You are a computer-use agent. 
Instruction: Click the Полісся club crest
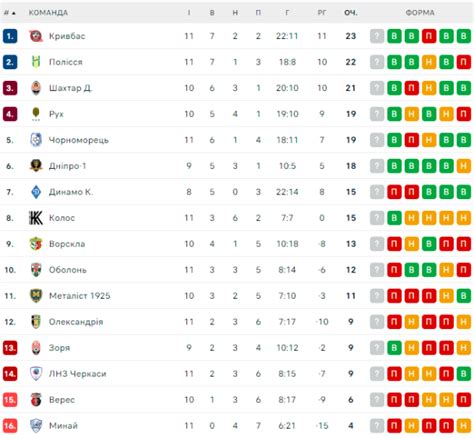coord(36,62)
